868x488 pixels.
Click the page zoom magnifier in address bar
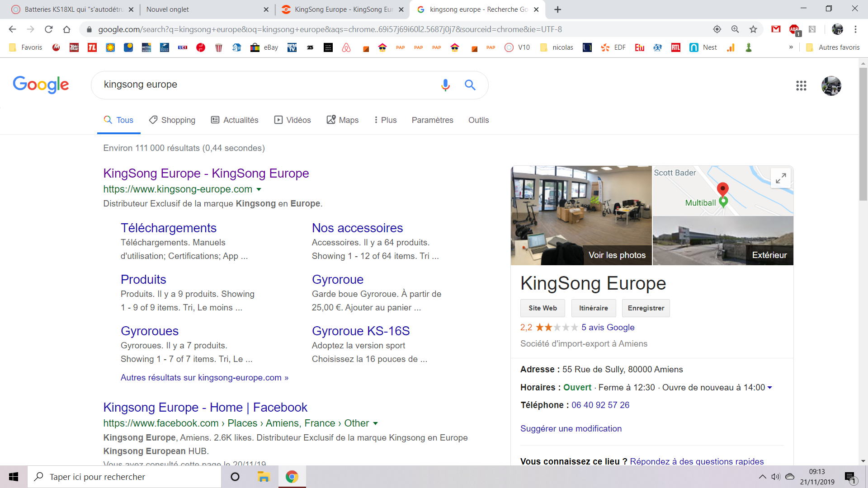tap(735, 29)
